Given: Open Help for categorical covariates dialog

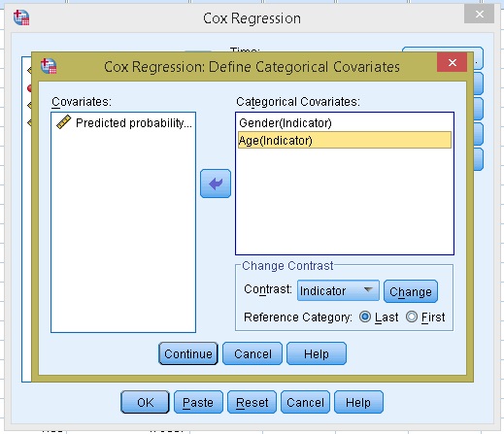Looking at the screenshot, I should 317,353.
